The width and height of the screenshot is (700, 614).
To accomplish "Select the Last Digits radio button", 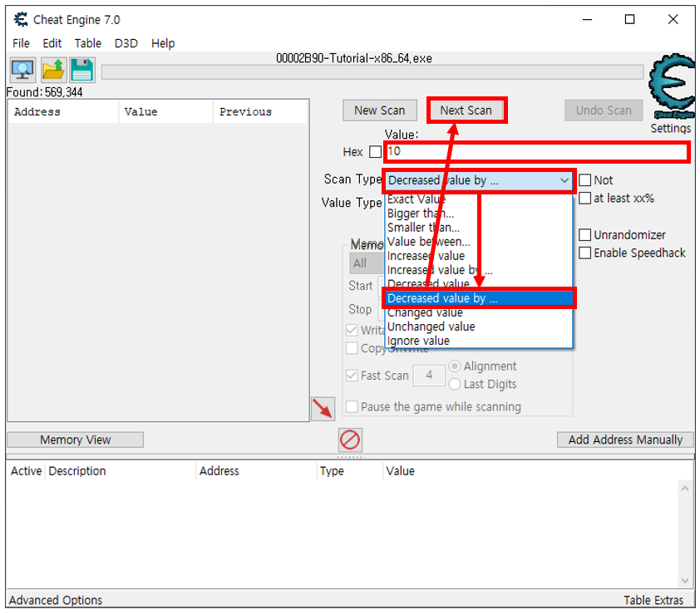I will 455,384.
